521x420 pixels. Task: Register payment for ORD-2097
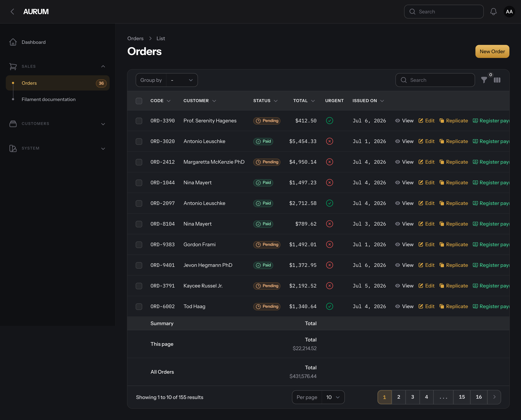pyautogui.click(x=491, y=203)
